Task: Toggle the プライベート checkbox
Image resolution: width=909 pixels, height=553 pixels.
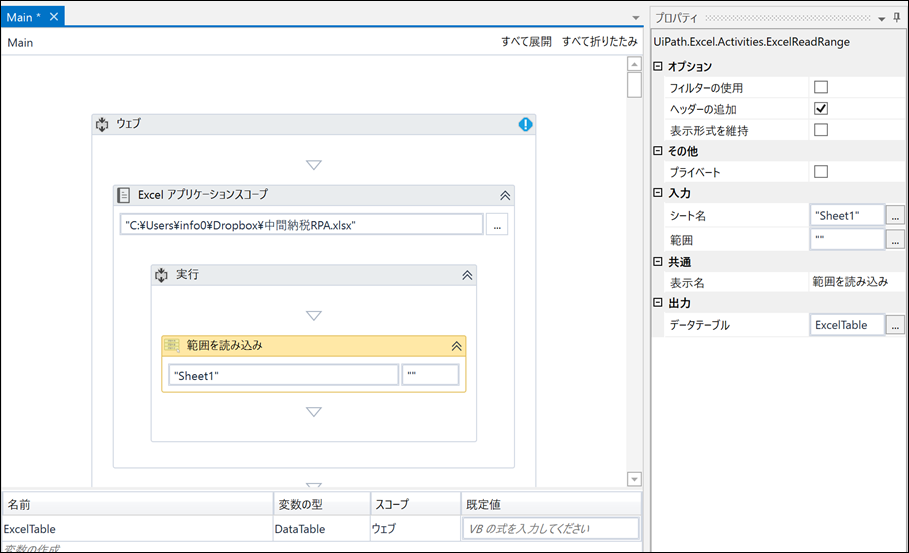Action: [x=821, y=172]
